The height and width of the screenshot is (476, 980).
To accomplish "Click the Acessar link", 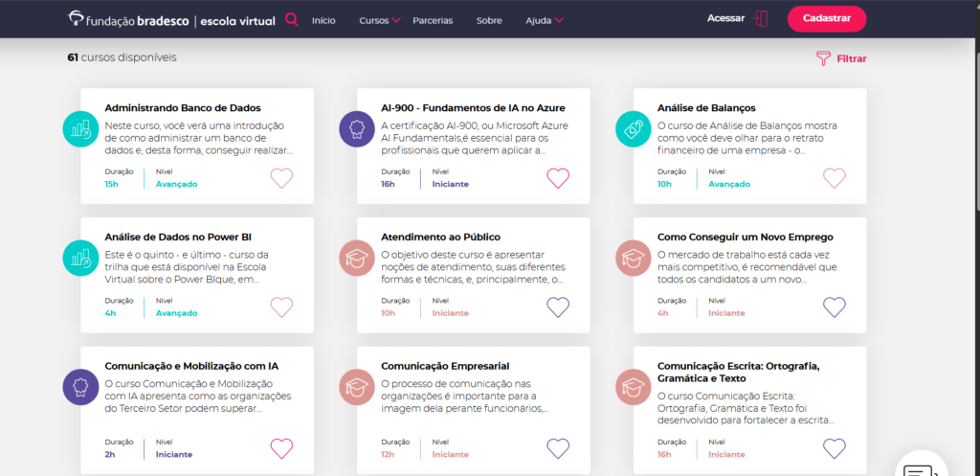I will pos(725,18).
